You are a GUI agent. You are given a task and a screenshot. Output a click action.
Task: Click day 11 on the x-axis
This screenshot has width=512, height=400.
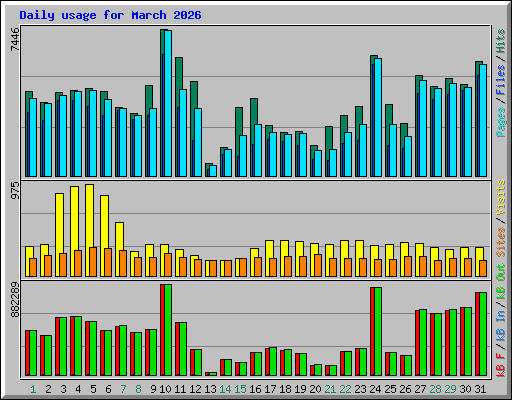pyautogui.click(x=180, y=389)
